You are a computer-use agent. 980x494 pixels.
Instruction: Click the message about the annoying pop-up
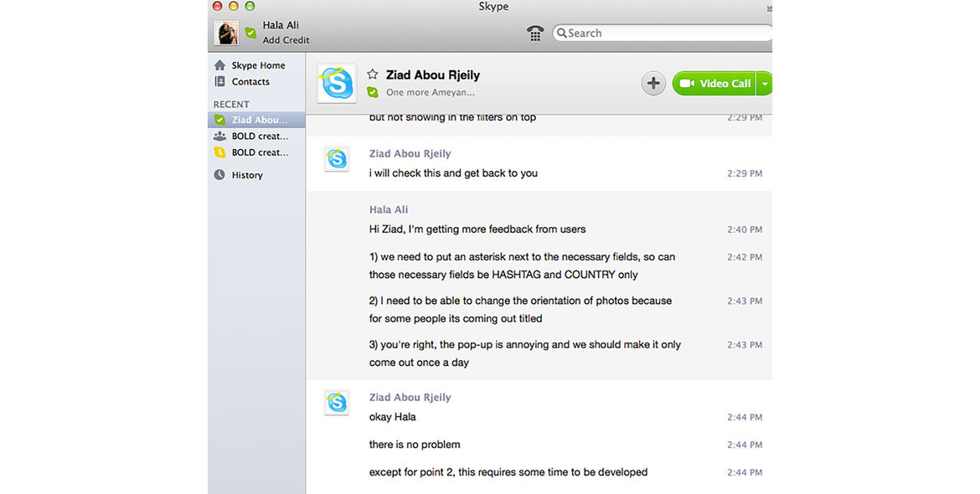[525, 352]
